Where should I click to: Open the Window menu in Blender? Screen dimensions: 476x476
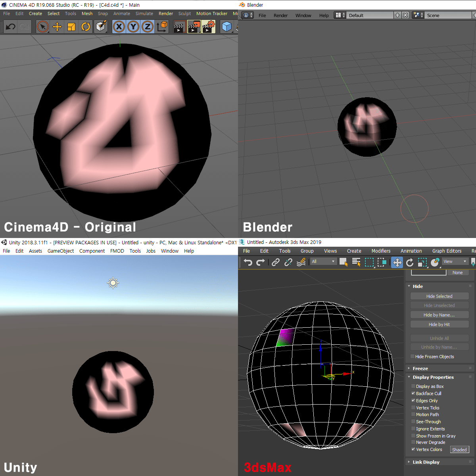click(x=303, y=15)
